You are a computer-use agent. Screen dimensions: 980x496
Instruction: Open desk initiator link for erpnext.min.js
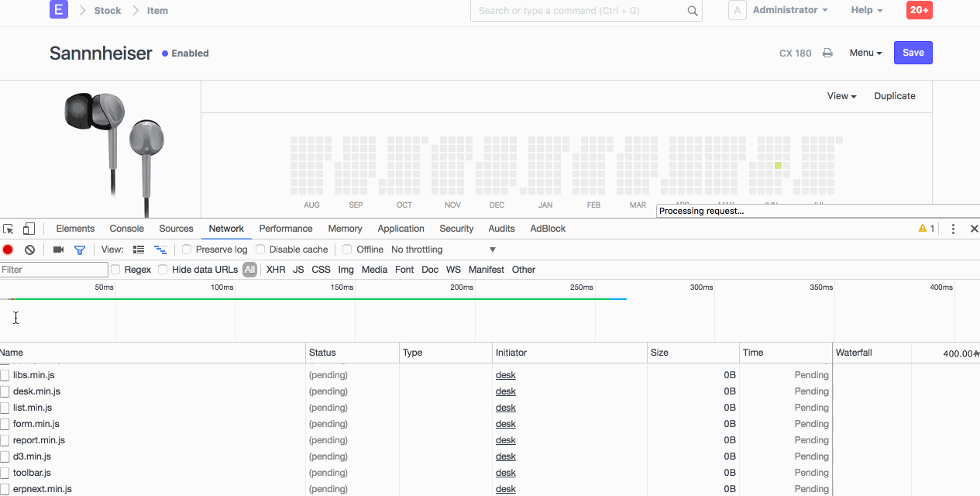506,489
